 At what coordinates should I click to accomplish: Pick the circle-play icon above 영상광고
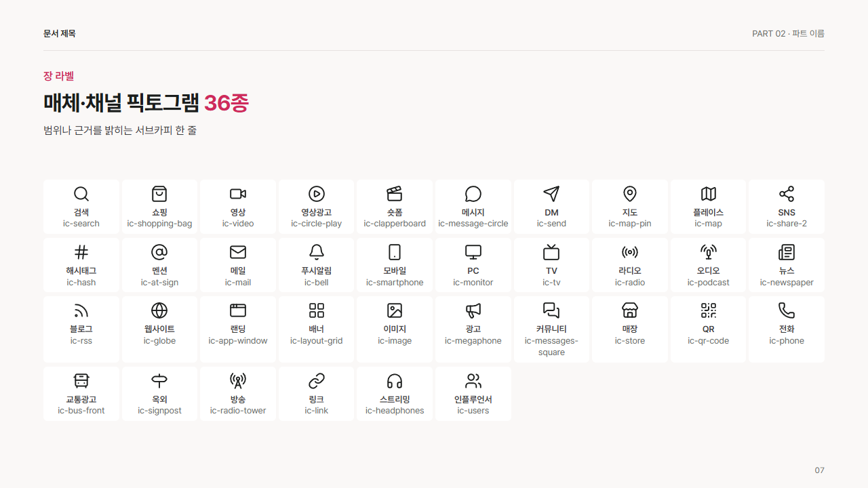click(317, 194)
